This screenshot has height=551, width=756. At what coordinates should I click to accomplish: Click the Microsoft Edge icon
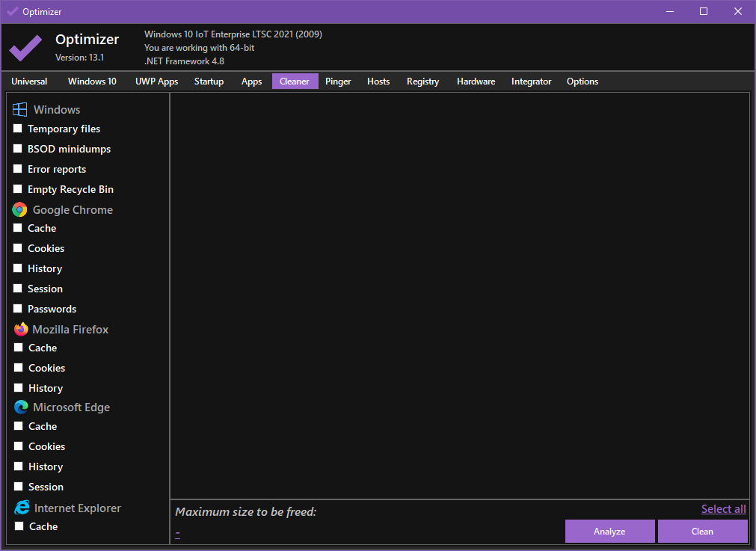[x=21, y=407]
